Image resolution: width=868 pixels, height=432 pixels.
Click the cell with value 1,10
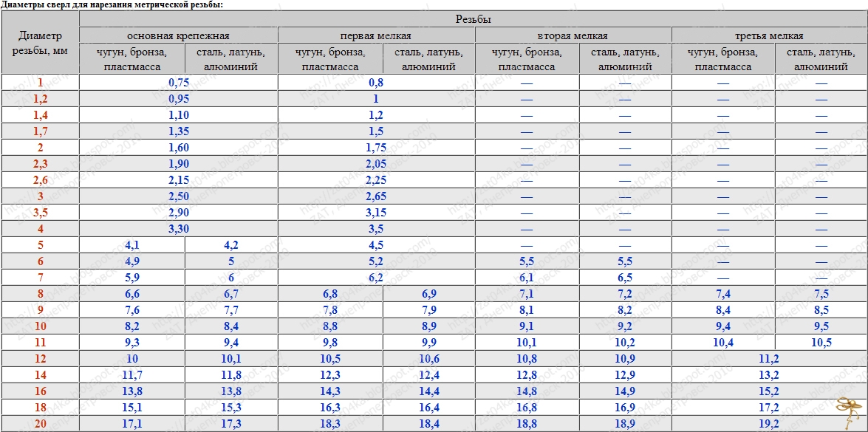(178, 116)
